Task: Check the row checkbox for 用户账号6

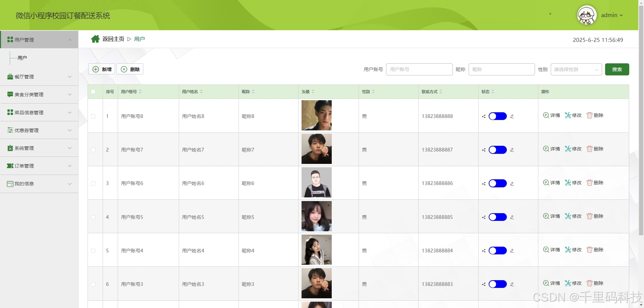Action: (x=93, y=183)
